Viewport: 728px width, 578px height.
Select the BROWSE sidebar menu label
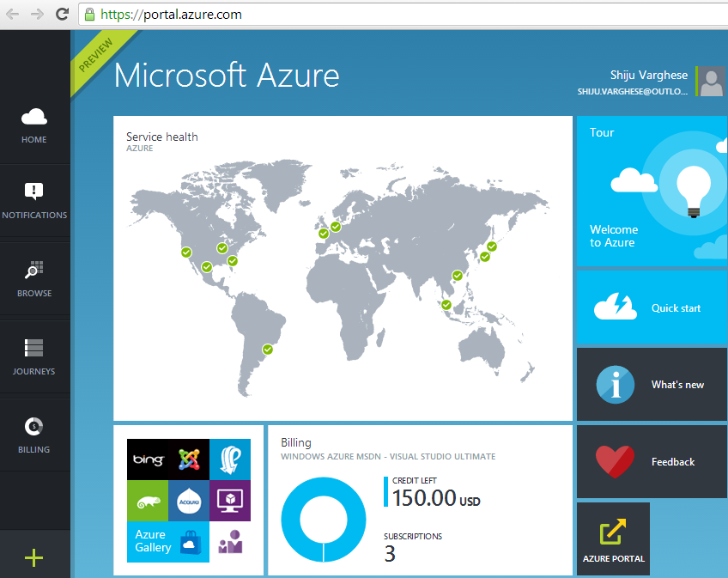click(x=34, y=293)
